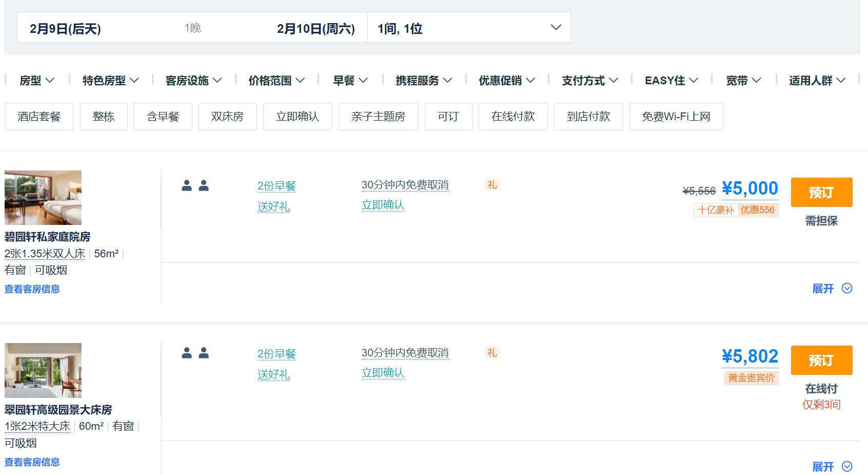Image resolution: width=868 pixels, height=475 pixels.
Task: Enable the 免费Wi-Fi上网 quick filter
Action: coord(676,117)
